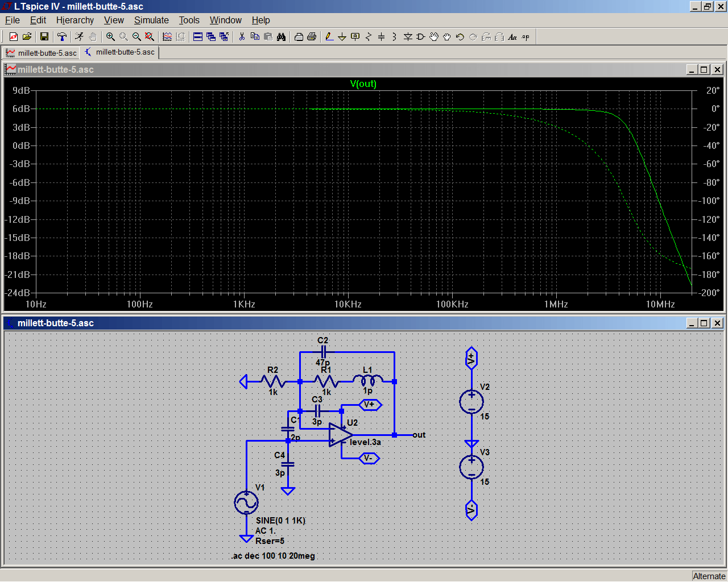
Task: Click the -180° phase axis label
Action: [x=709, y=275]
